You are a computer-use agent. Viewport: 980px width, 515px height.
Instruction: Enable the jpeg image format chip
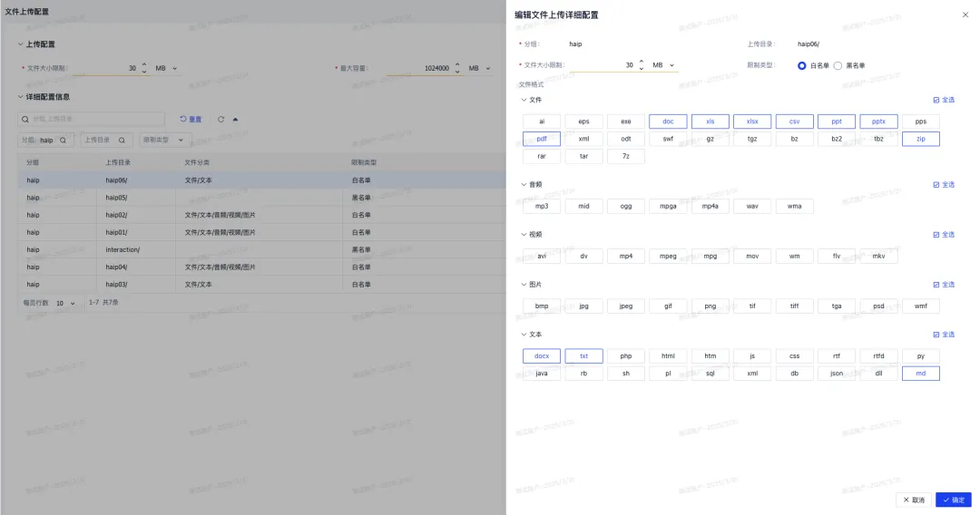(x=625, y=306)
